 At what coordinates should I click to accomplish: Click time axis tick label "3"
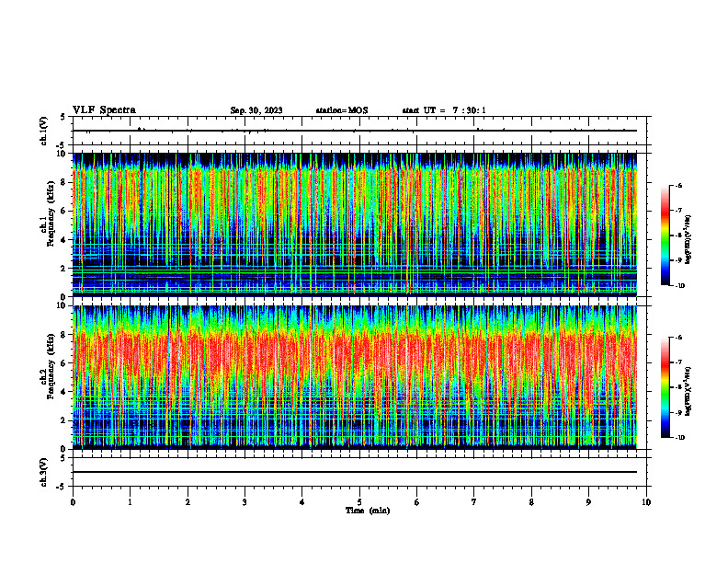[245, 502]
